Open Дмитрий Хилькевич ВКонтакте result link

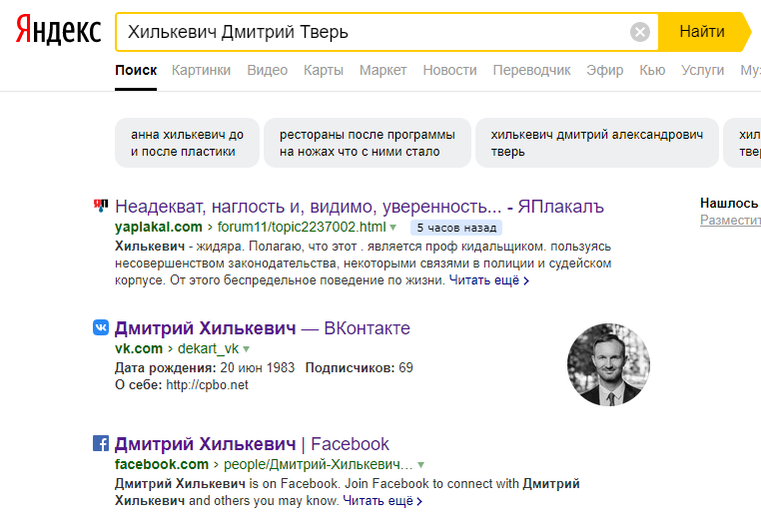coord(262,328)
